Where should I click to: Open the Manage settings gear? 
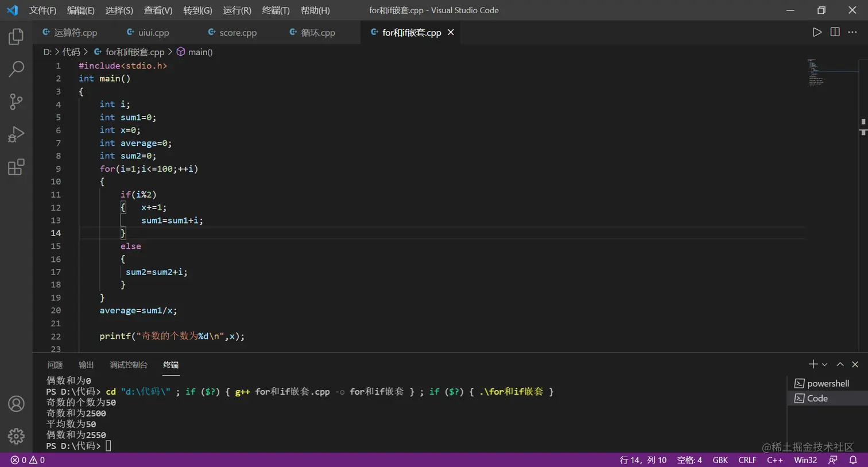tap(15, 436)
